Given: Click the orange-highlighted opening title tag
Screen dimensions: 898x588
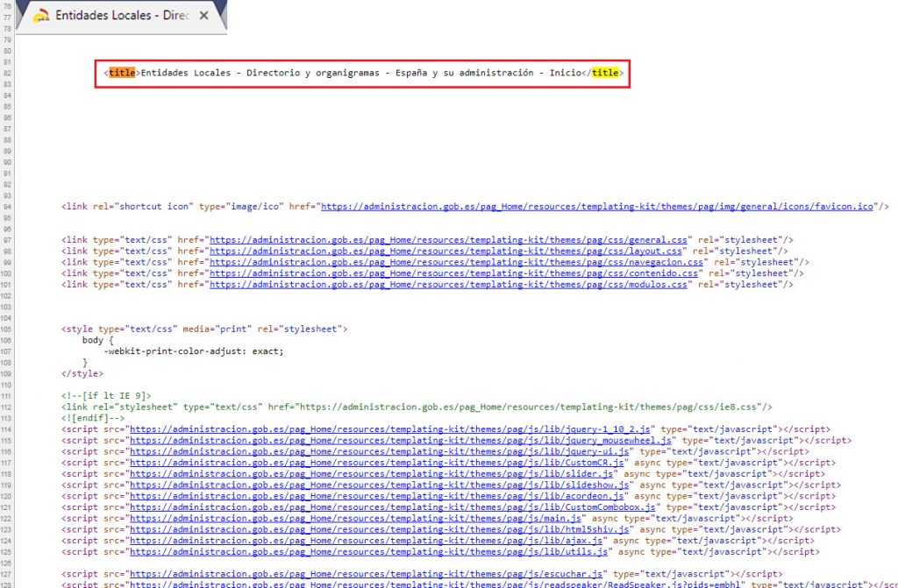Looking at the screenshot, I should click(122, 73).
